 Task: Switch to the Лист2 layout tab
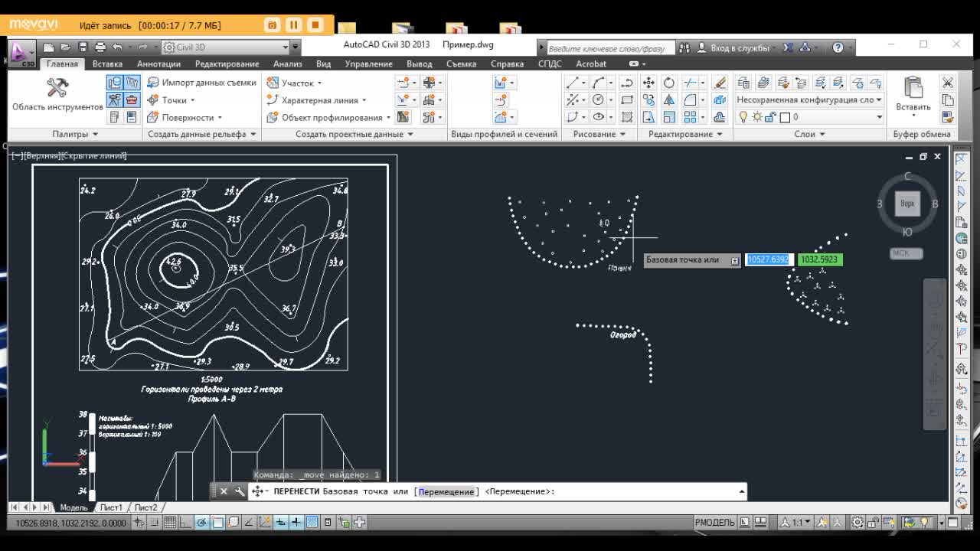[x=145, y=507]
